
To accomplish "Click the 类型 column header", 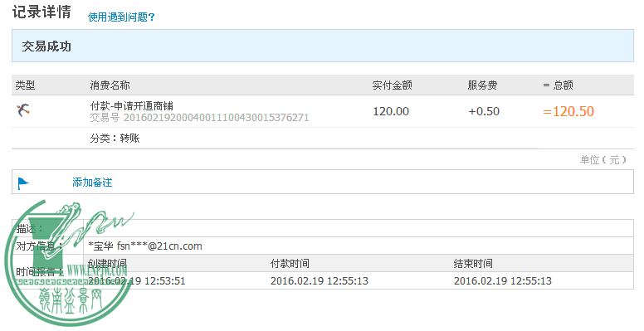I will click(25, 85).
